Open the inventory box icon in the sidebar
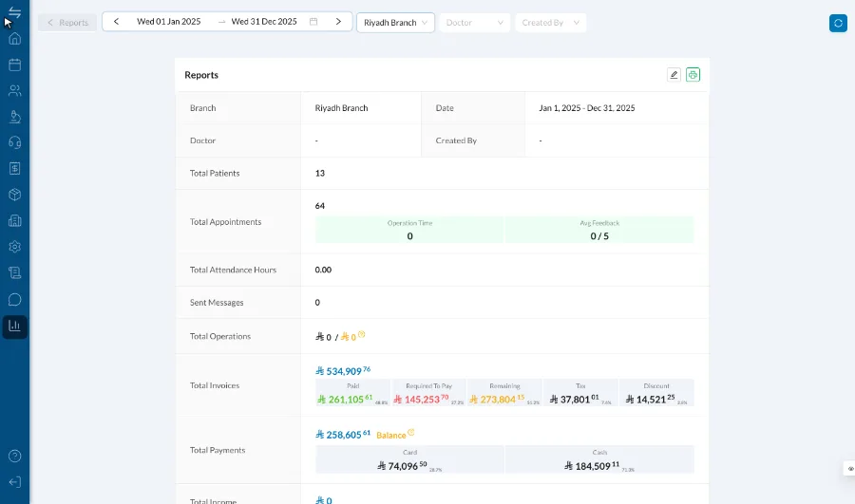Viewport: 855px width, 504px height. click(14, 195)
